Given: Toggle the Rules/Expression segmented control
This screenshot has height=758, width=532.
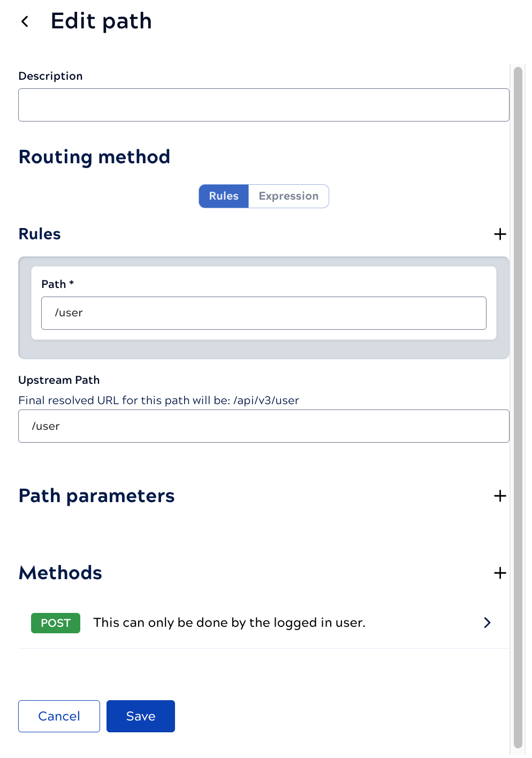Looking at the screenshot, I should click(263, 196).
